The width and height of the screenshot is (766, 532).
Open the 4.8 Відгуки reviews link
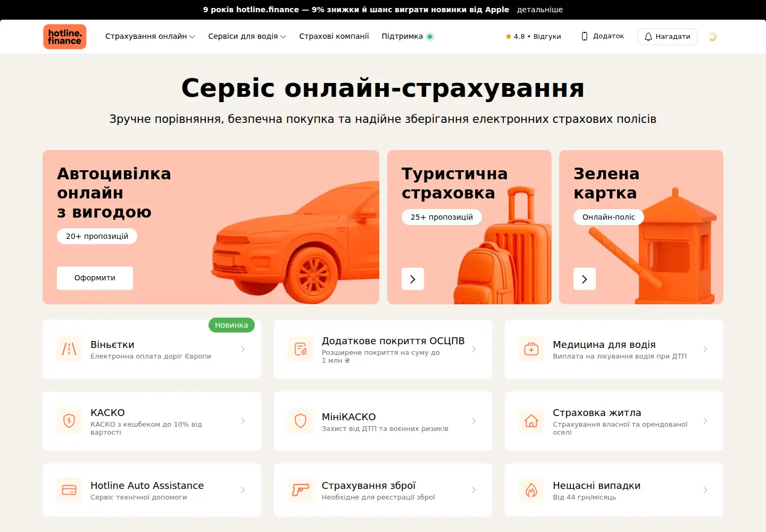[x=533, y=37]
